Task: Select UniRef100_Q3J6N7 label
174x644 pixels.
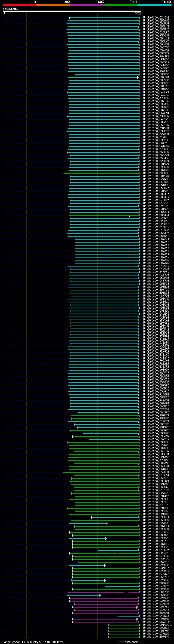Action: point(156,436)
